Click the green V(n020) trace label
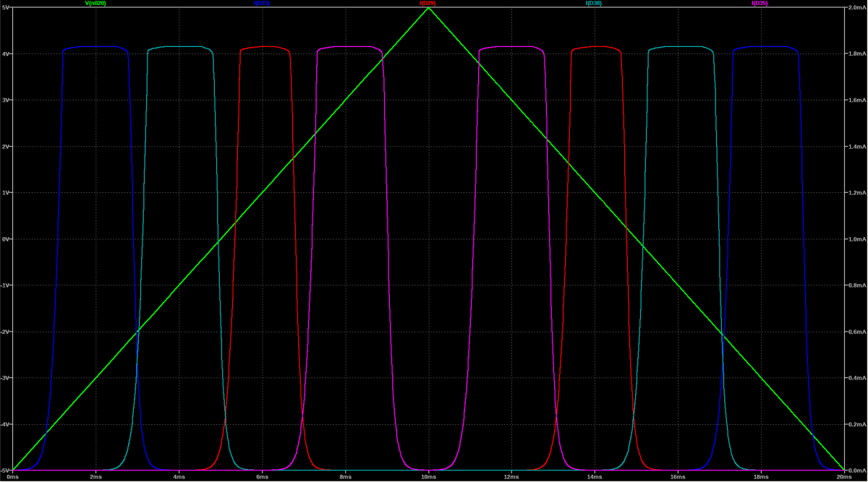868x482 pixels. click(x=95, y=3)
